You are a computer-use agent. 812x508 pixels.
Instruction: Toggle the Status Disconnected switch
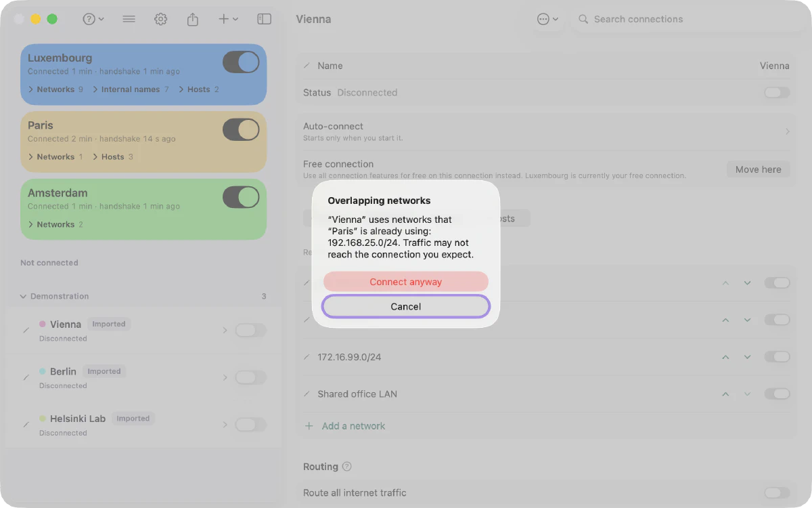777,93
